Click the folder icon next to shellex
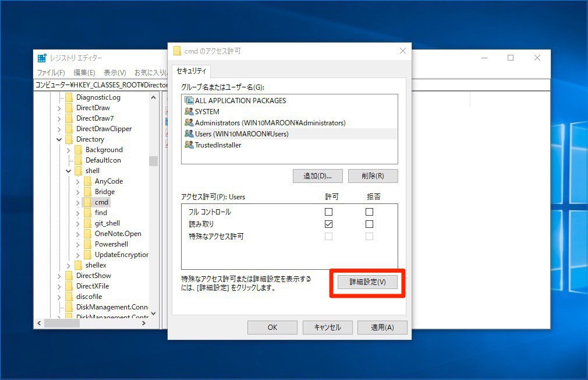Screen dimensions: 588x380 tap(79, 265)
